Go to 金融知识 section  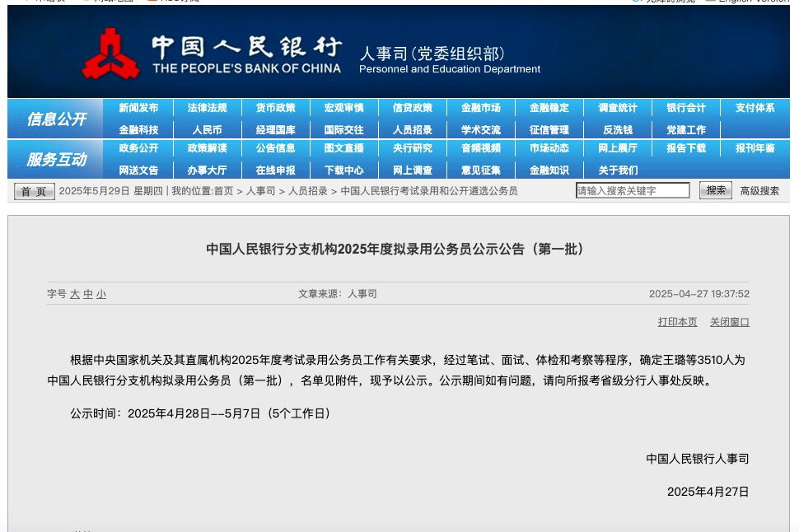click(549, 170)
